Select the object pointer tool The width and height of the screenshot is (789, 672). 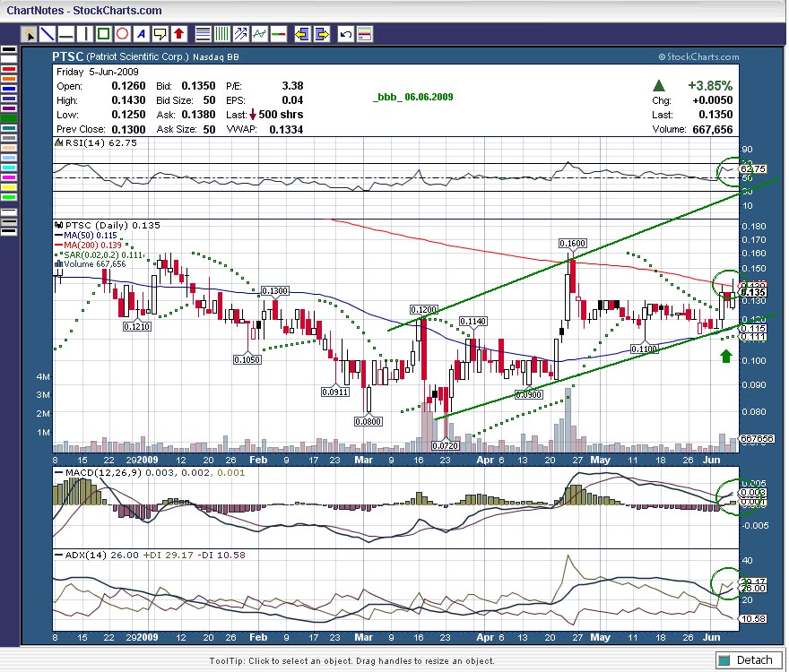click(x=30, y=34)
